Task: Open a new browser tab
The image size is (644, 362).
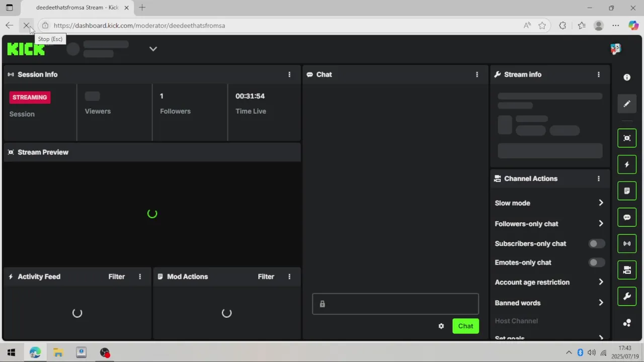Action: coord(142,8)
